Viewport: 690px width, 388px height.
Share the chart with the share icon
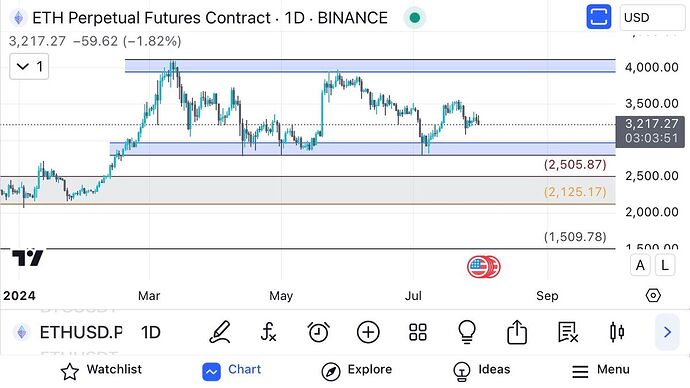(517, 332)
